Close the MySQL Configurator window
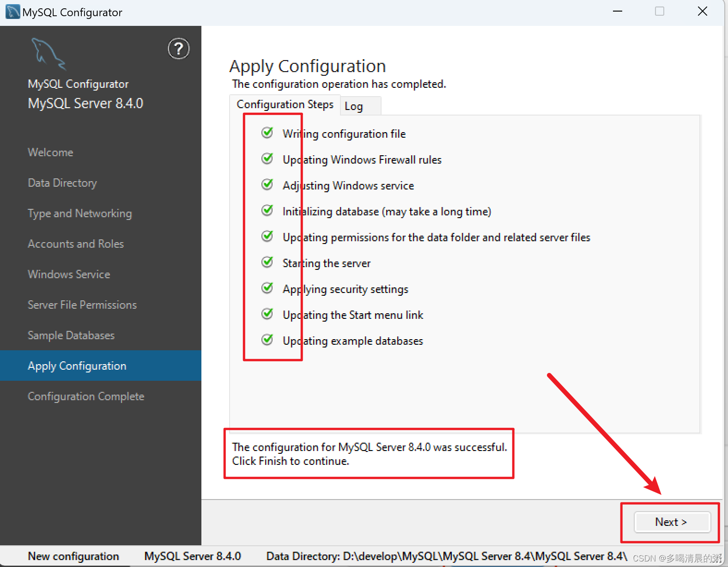 (702, 12)
